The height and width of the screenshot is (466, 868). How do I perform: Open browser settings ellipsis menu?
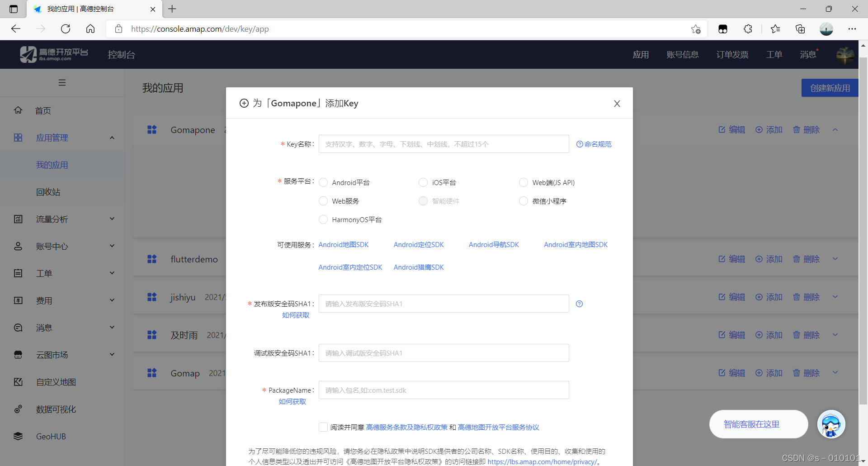[852, 29]
